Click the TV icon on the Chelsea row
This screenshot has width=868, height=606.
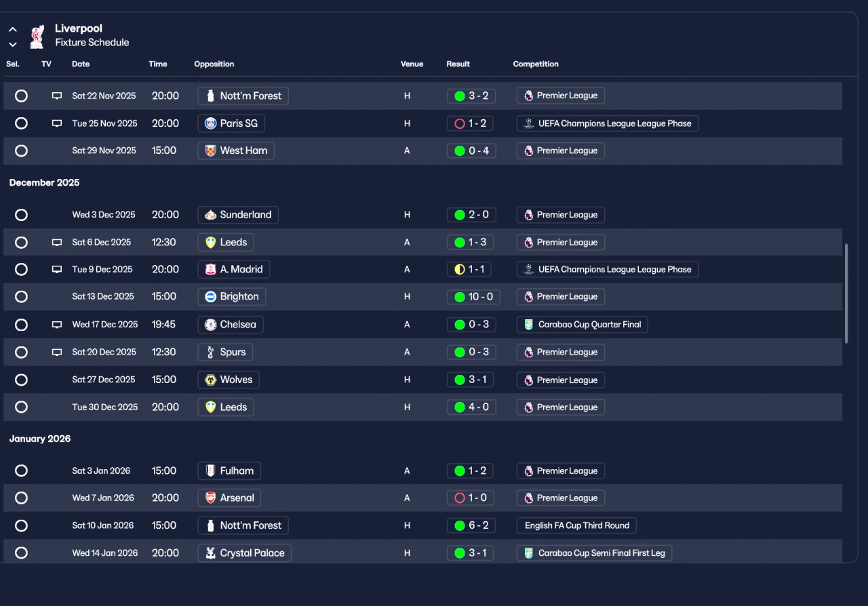[57, 325]
